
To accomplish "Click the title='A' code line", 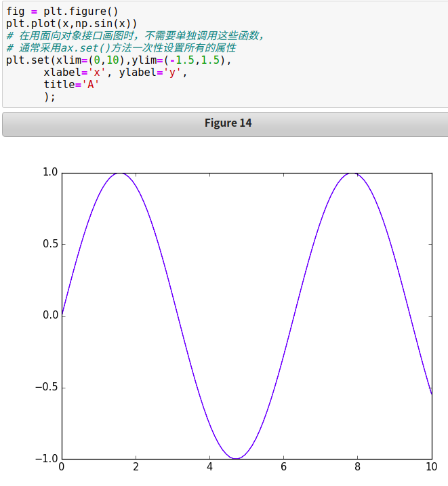I will pos(71,84).
